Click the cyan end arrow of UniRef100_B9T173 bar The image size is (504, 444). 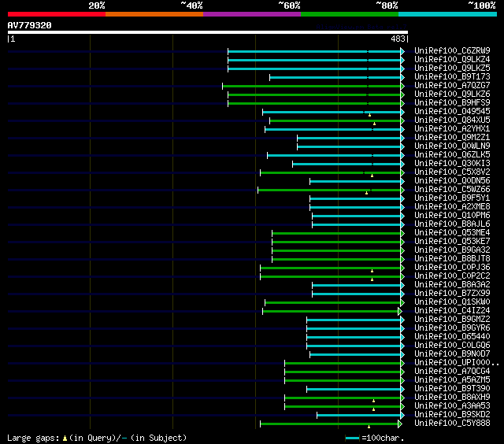(x=402, y=77)
